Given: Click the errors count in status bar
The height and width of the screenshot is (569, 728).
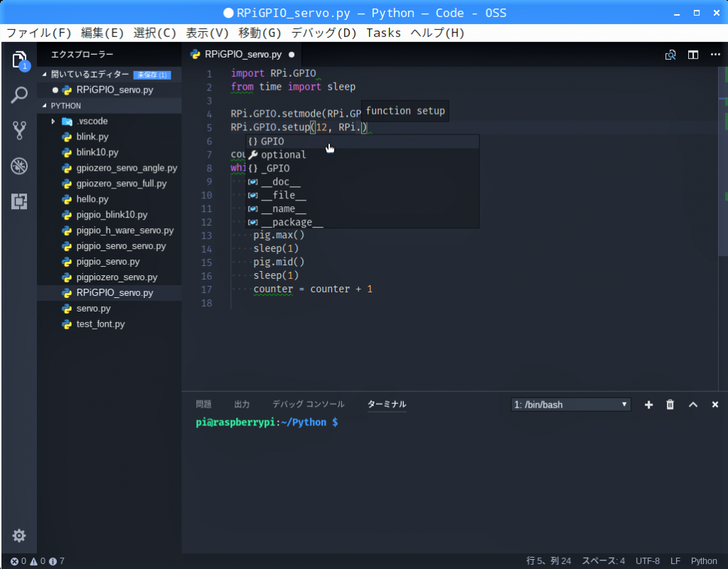Looking at the screenshot, I should click(x=18, y=561).
